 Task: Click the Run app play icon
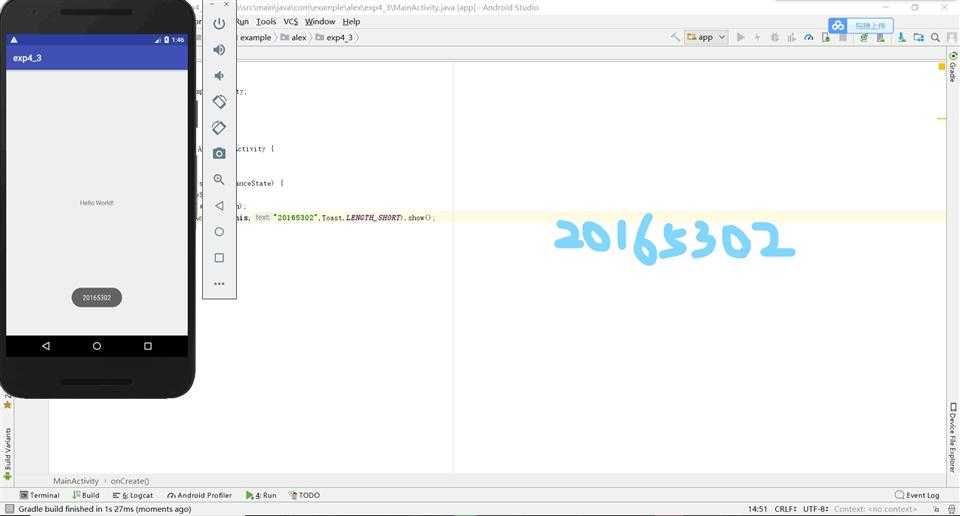click(x=740, y=37)
